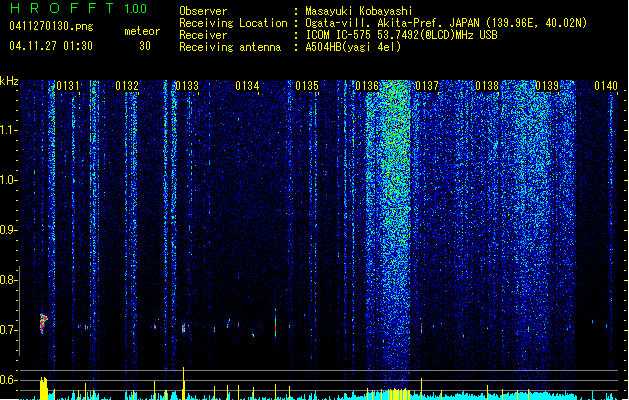Click the 1.1 kHz frequency label
The width and height of the screenshot is (629, 400).
point(8,130)
